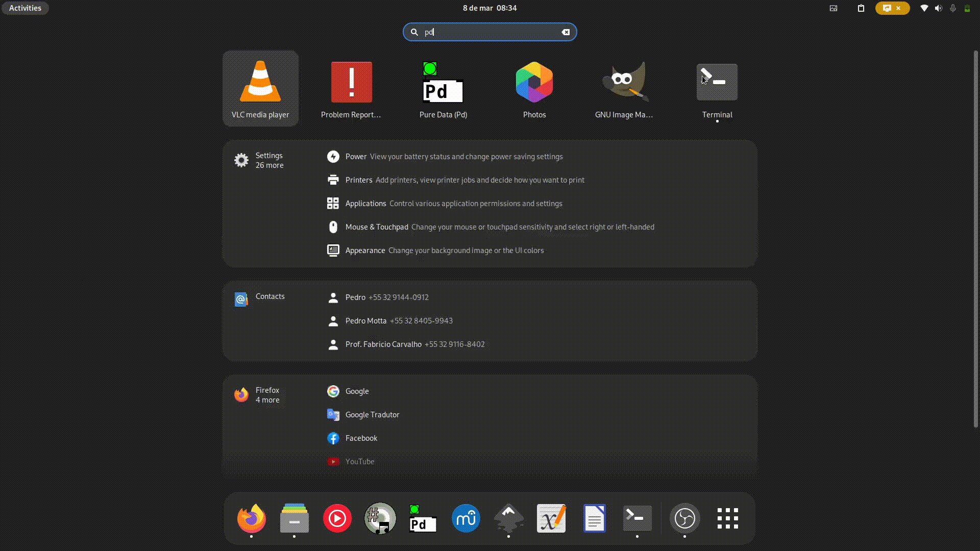
Task: Stop screen sharing via the orange indicator
Action: 893,8
